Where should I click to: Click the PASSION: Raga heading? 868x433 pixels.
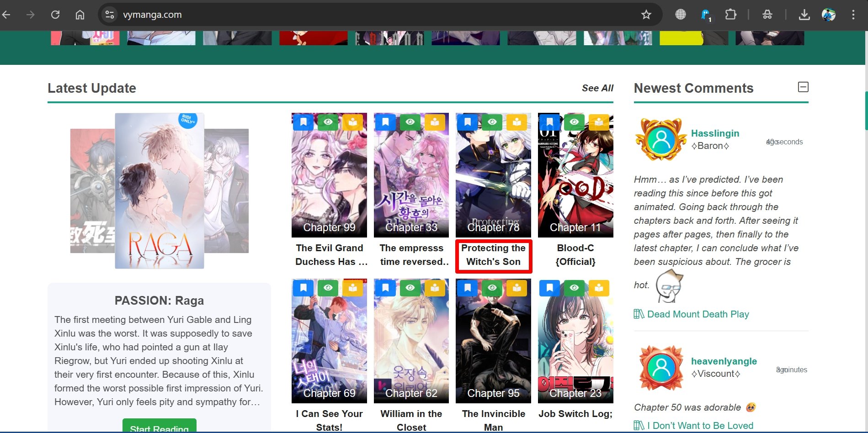159,301
